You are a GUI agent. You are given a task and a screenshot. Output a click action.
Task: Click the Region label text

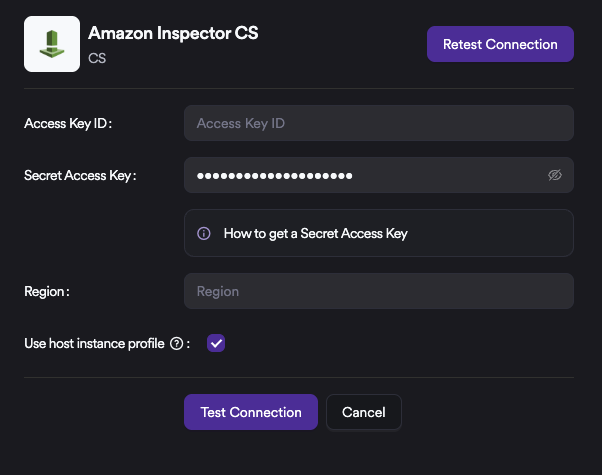point(46,291)
